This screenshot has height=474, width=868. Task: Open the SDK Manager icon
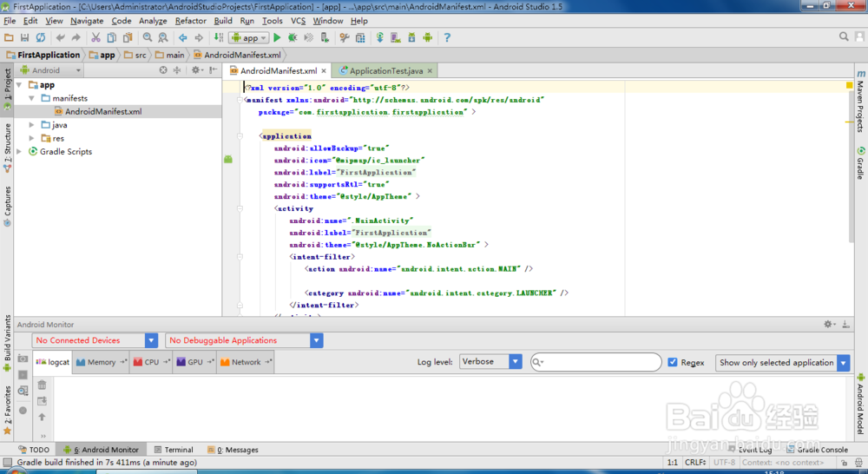point(411,37)
